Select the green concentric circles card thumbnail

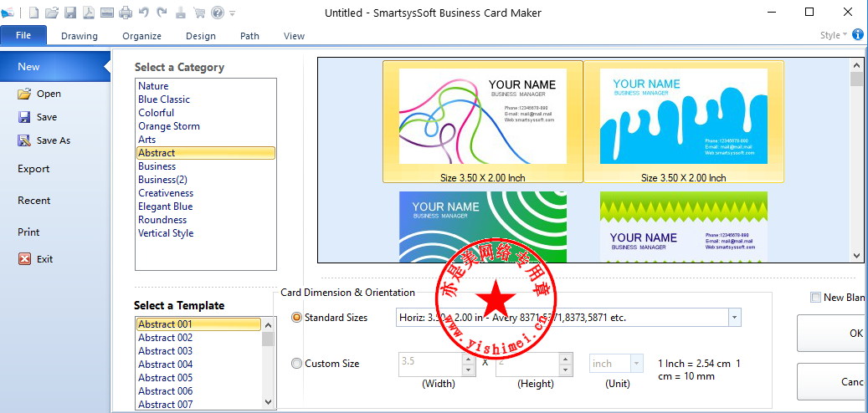(482, 227)
